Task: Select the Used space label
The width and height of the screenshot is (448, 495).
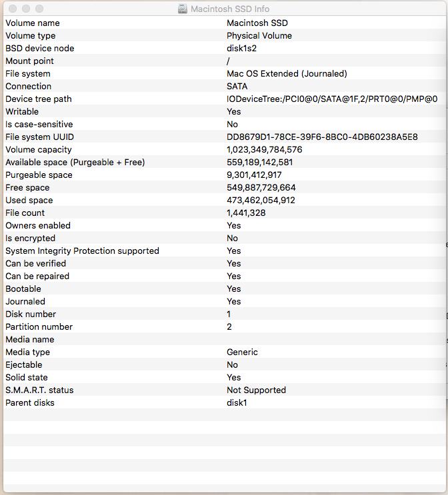Action: (29, 200)
